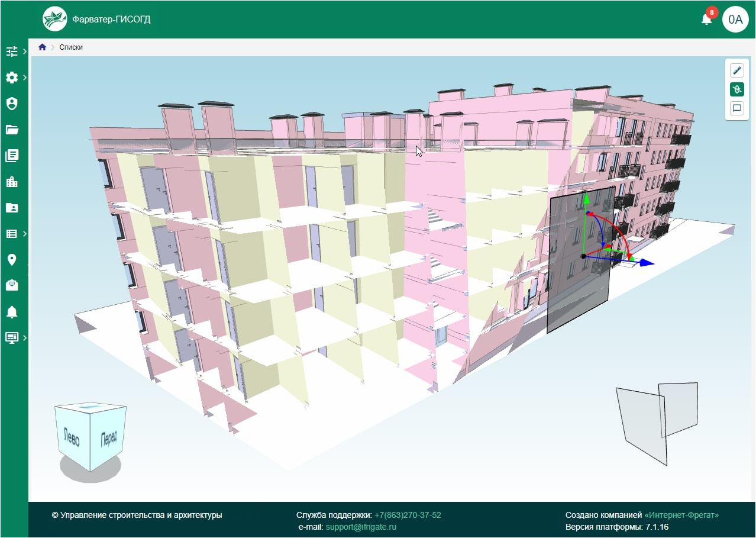The height and width of the screenshot is (538, 756).
Task: Open the contact folder sidebar icon
Action: point(12,208)
